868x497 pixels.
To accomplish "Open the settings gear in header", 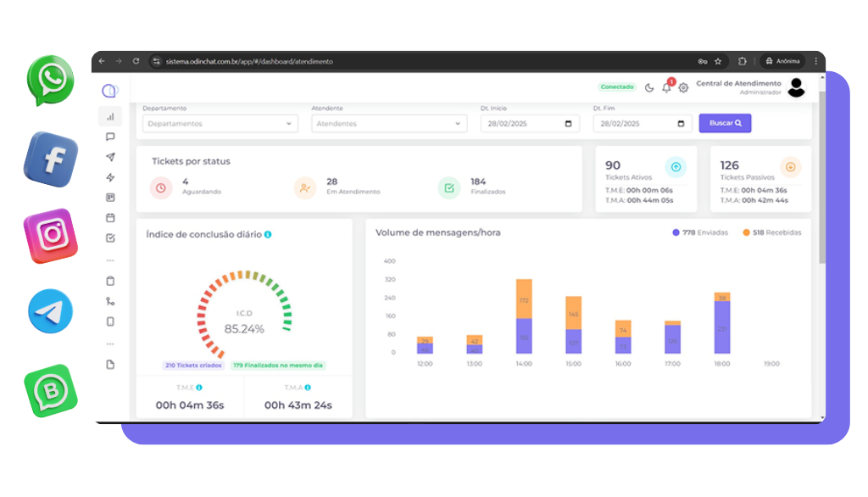I will pos(684,87).
